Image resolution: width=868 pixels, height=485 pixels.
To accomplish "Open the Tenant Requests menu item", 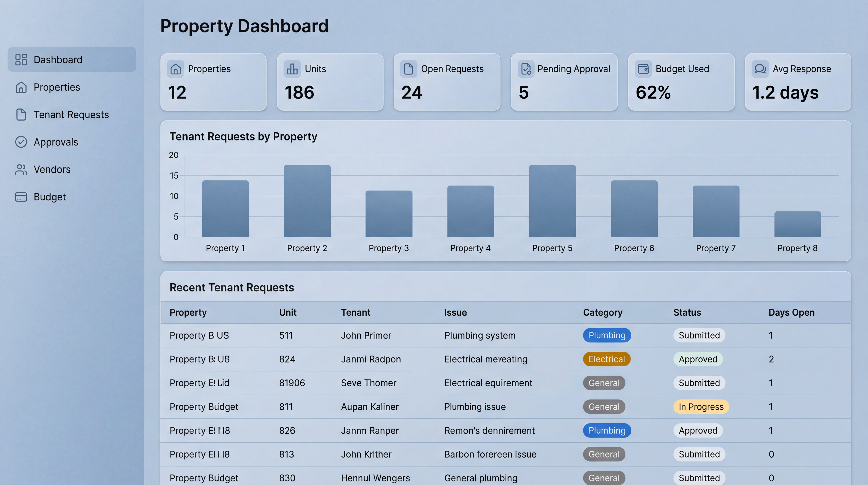I will (x=71, y=115).
